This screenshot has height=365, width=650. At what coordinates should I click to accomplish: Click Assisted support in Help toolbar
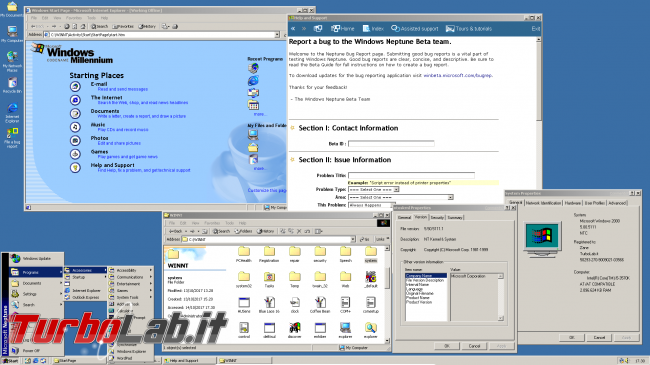[415, 29]
